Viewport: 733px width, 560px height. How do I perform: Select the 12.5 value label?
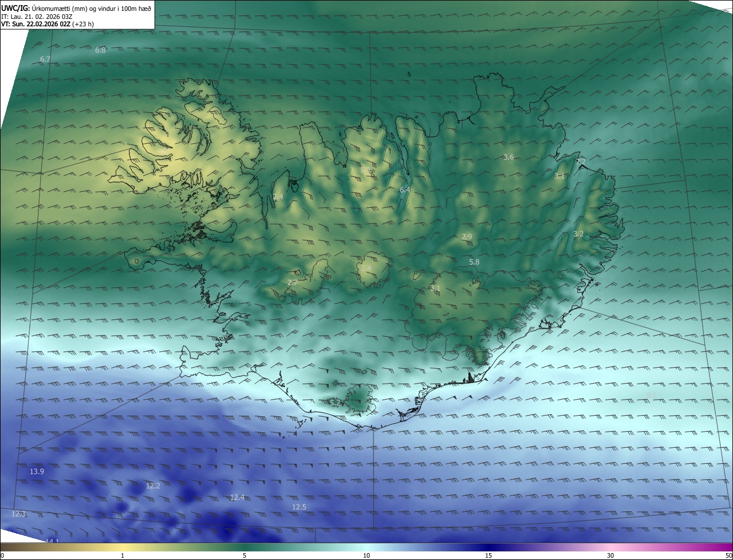[x=299, y=507]
